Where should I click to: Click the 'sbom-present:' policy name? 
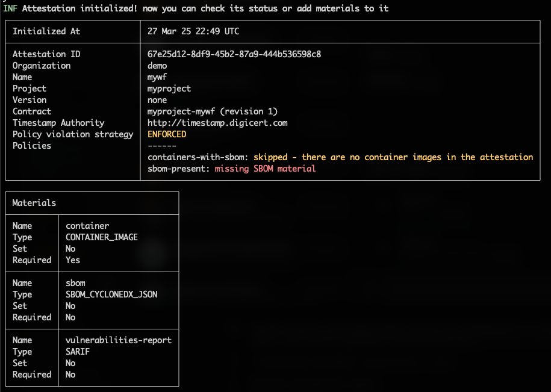point(179,169)
